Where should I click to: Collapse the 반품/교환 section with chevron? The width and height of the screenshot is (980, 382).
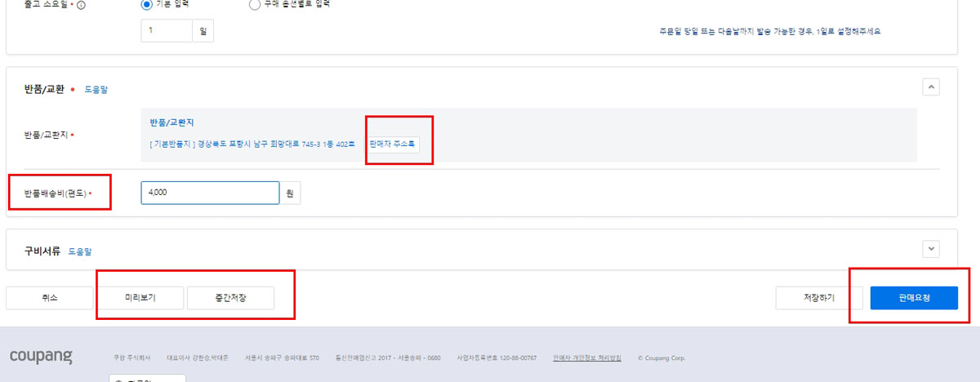(x=930, y=87)
